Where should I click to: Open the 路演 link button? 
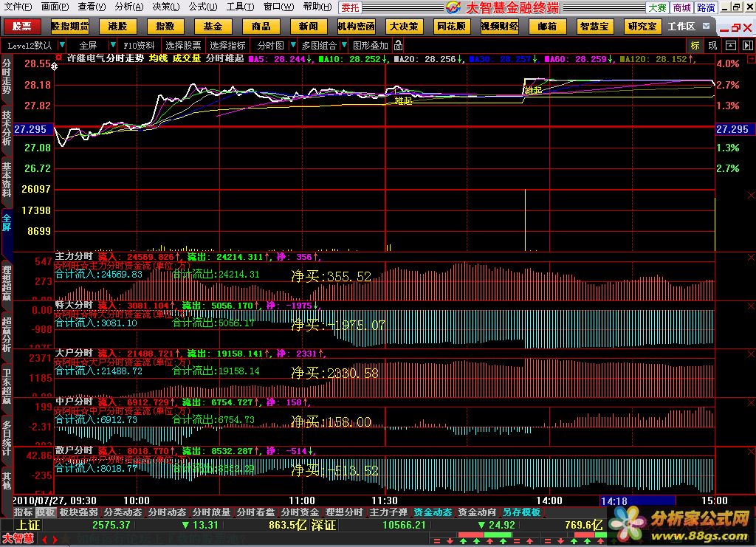pos(706,7)
